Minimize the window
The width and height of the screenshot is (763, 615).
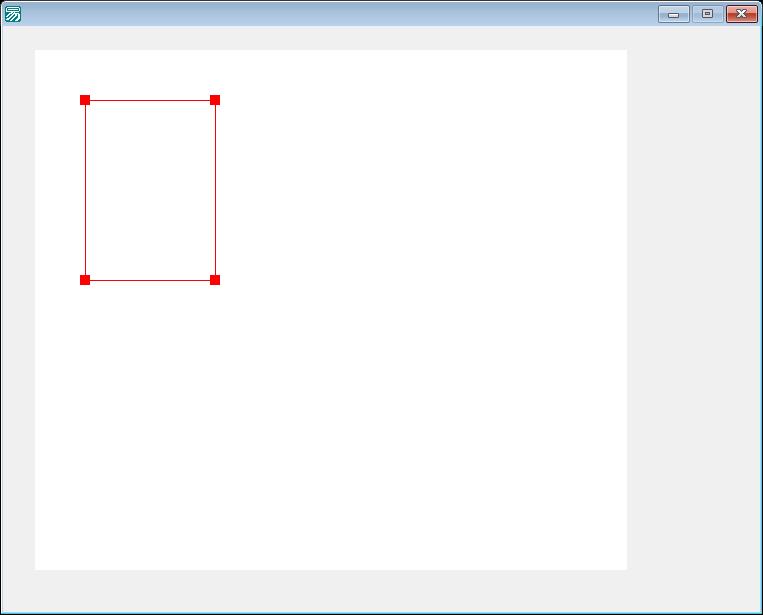tap(673, 14)
